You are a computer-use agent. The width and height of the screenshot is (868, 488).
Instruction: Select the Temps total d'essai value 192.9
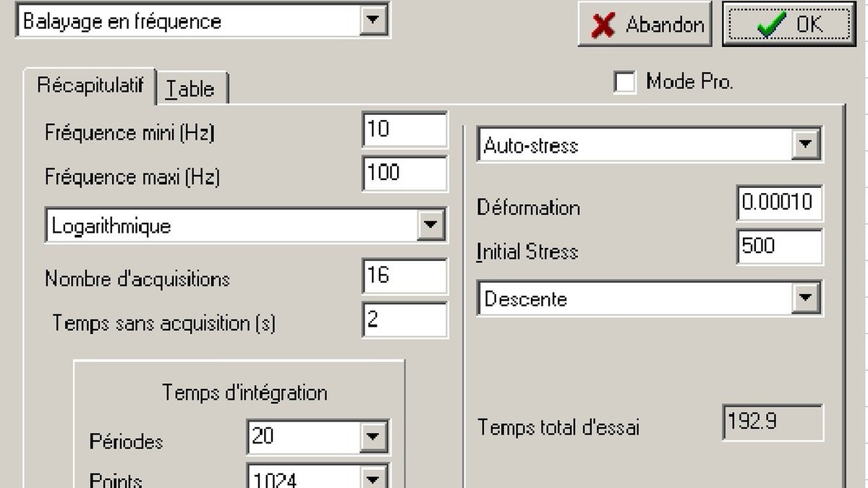coord(773,423)
